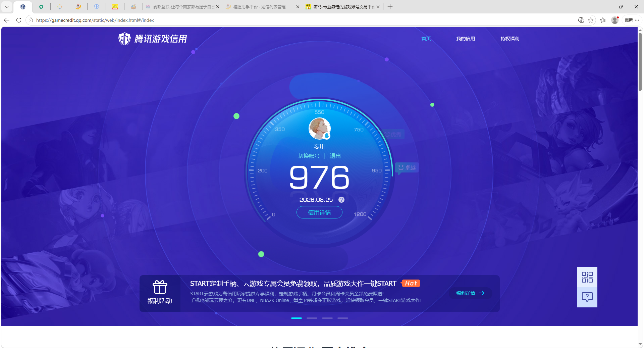Open 我的信用 navigation item
The height and width of the screenshot is (349, 644).
tap(466, 39)
